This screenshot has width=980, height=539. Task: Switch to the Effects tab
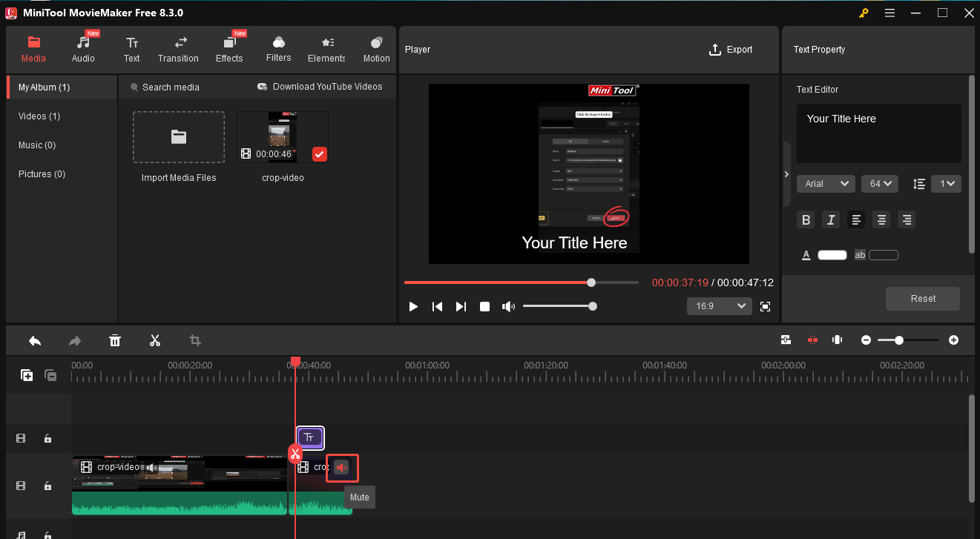(x=229, y=50)
